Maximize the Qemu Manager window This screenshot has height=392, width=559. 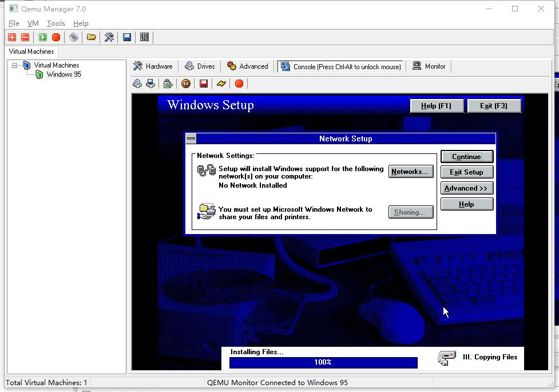pos(515,9)
